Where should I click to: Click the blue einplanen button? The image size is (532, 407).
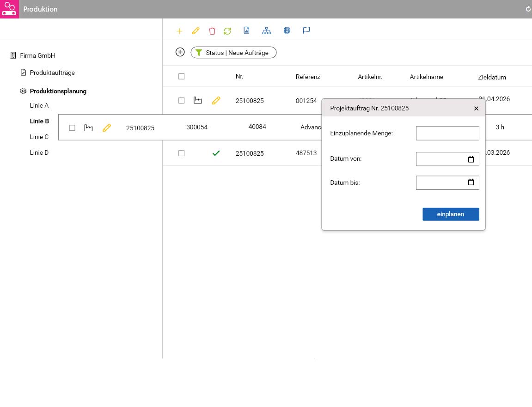[x=451, y=214]
